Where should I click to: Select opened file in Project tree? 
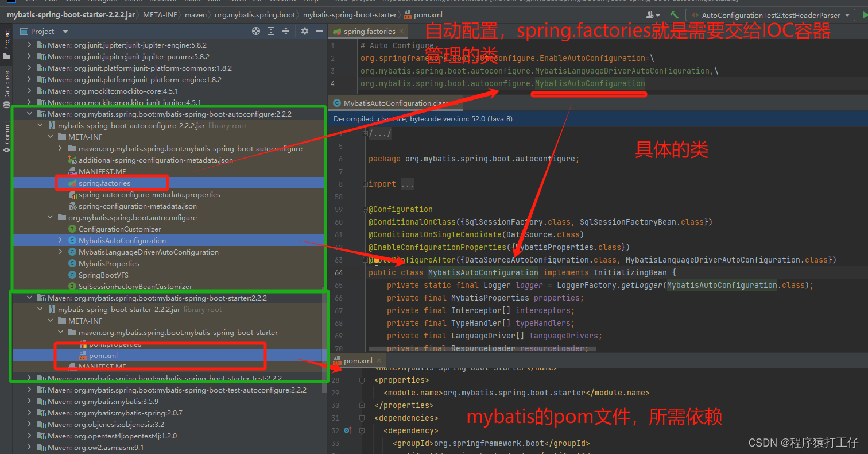pyautogui.click(x=256, y=31)
